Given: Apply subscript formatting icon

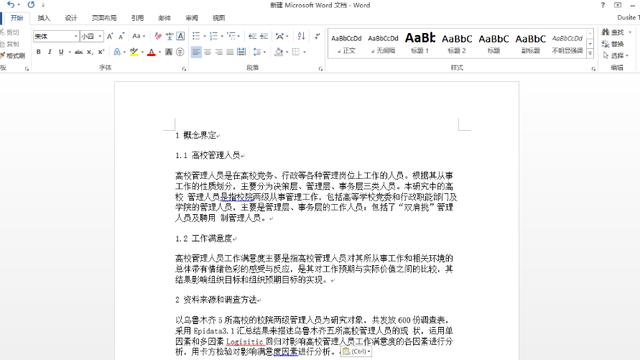Looking at the screenshot, I should click(x=90, y=52).
